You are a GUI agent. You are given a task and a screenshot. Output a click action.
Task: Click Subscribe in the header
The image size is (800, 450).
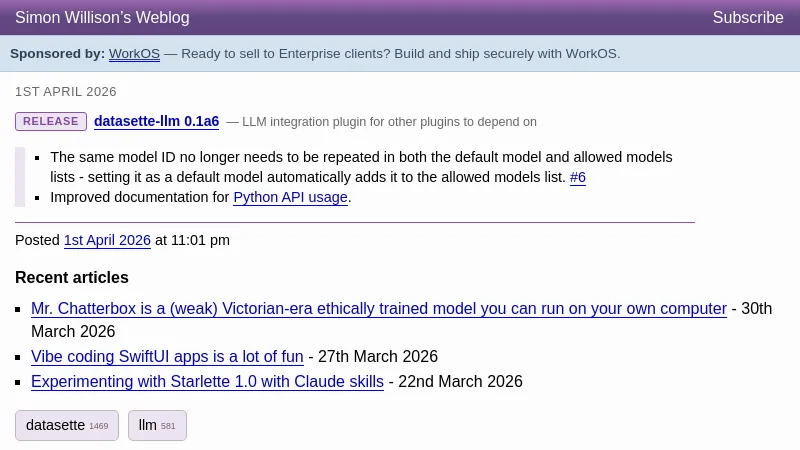coord(747,18)
